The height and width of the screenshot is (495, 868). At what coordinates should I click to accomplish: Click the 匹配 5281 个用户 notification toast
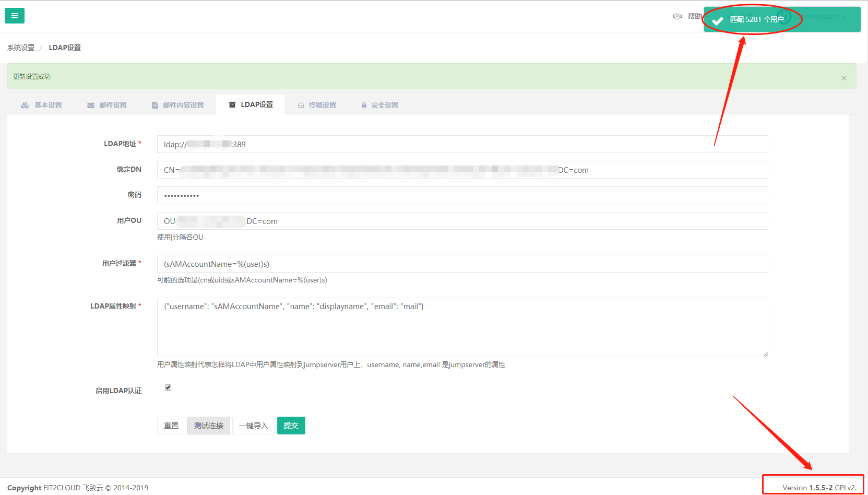point(782,19)
